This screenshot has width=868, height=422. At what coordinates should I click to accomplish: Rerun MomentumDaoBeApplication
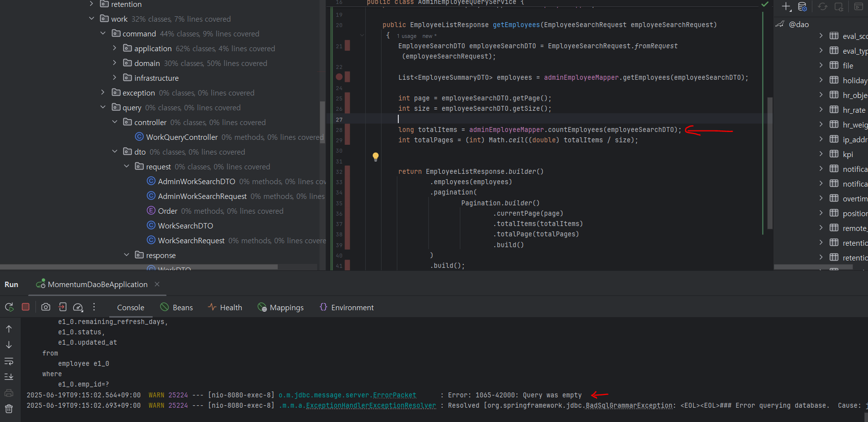(9, 307)
